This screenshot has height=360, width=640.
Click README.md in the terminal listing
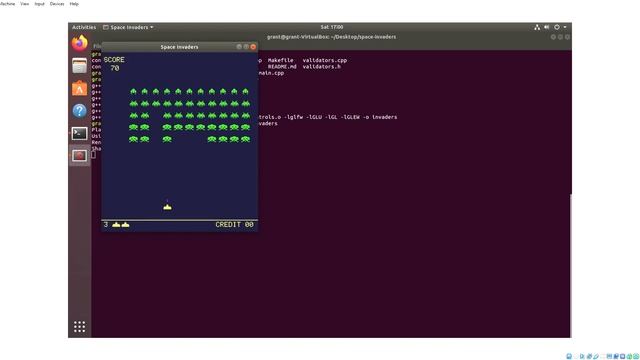click(282, 66)
